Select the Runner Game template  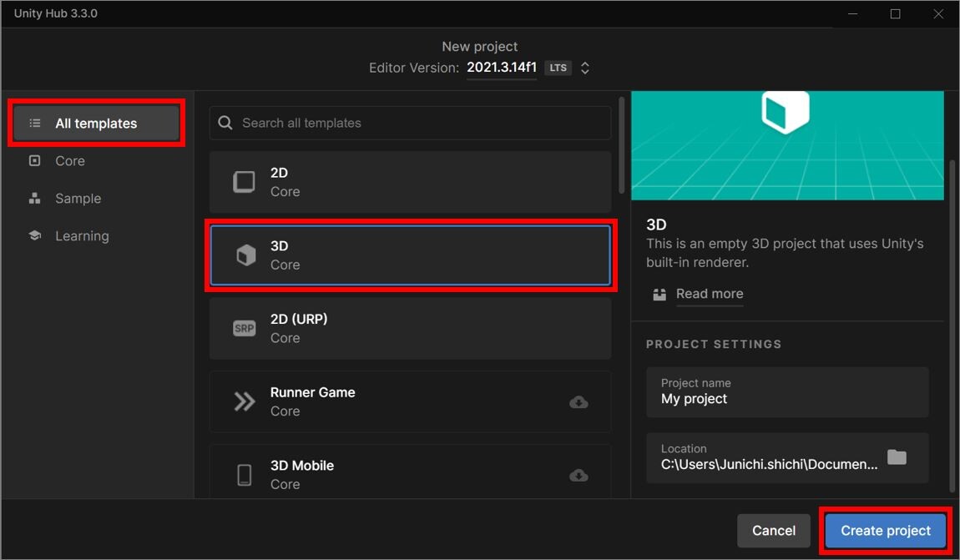pos(410,401)
